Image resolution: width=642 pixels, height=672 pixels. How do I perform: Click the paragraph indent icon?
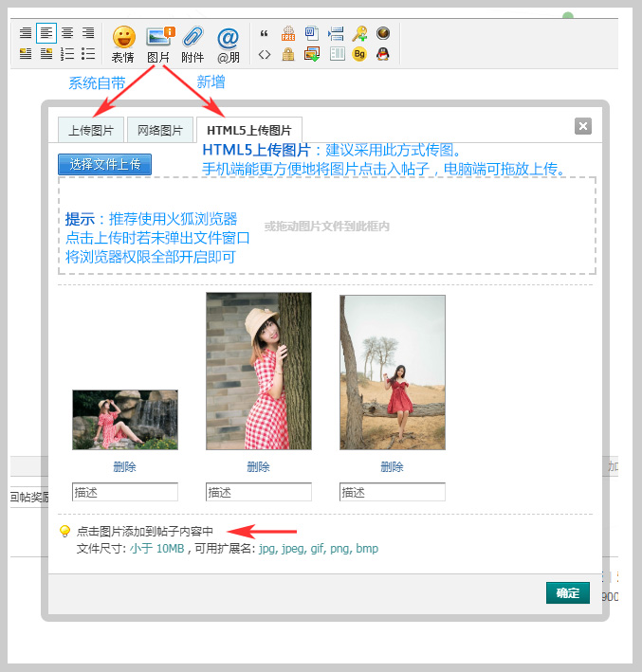[x=336, y=33]
